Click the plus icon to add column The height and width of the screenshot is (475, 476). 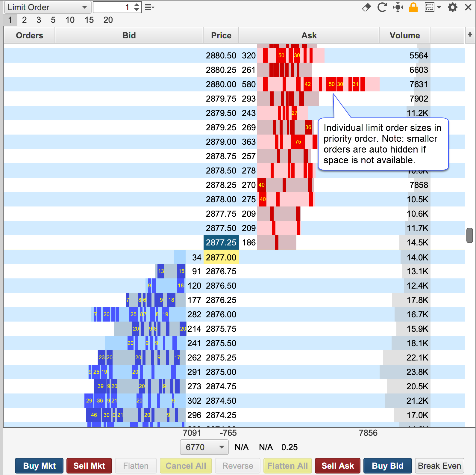click(470, 35)
